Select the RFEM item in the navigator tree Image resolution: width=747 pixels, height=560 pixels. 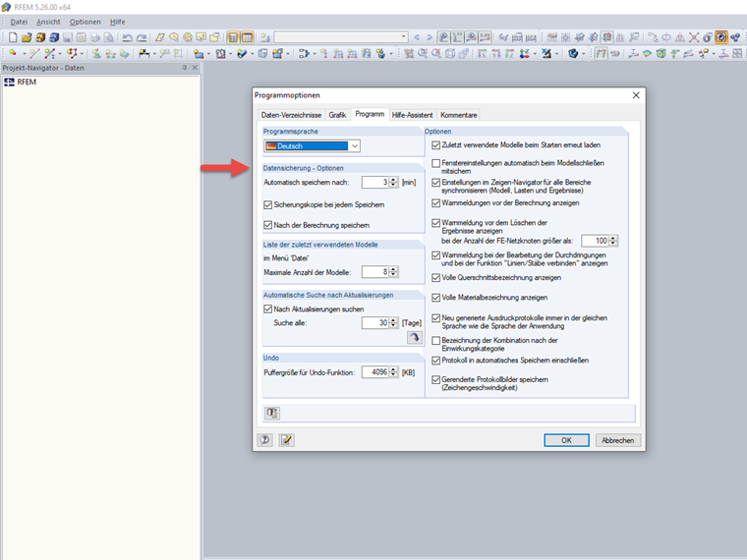27,82
